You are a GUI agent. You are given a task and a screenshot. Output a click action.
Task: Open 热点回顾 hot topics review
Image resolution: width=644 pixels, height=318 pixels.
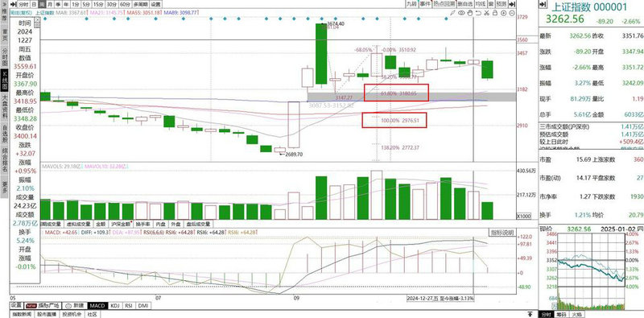pyautogui.click(x=444, y=4)
